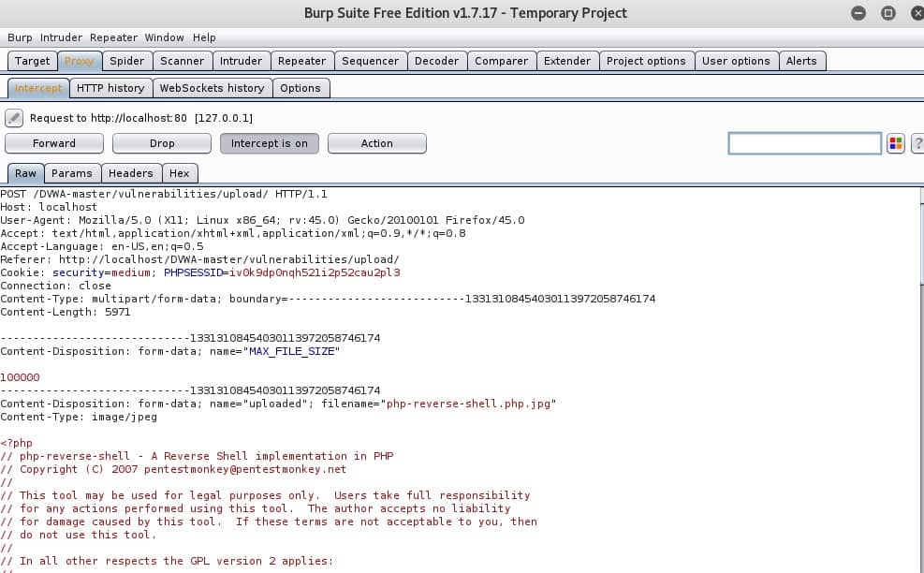Switch to the Decoder tab
924x573 pixels.
(436, 61)
